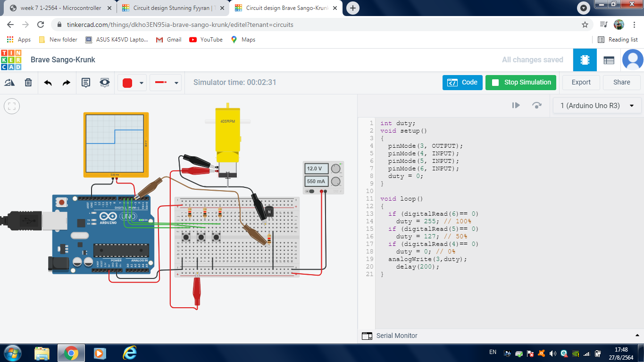
Task: Click the Arduino reset button
Action: click(x=61, y=202)
